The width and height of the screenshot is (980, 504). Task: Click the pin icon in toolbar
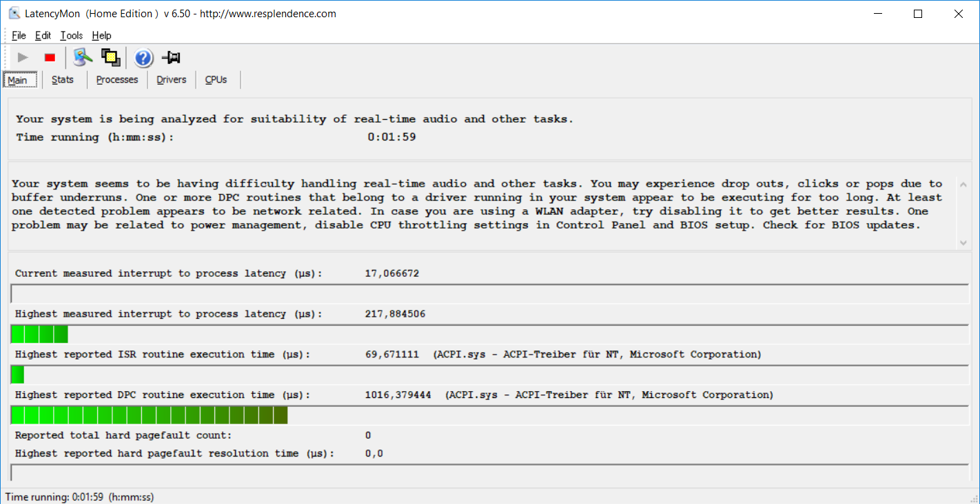(170, 58)
